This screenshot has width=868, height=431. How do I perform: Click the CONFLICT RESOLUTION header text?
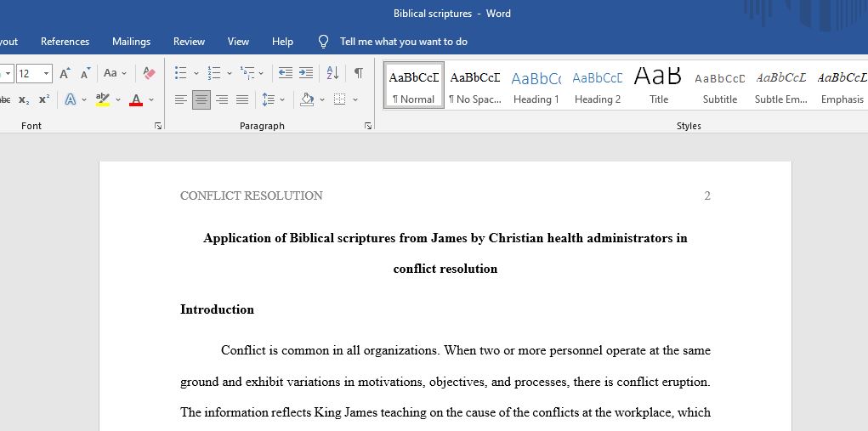click(252, 196)
